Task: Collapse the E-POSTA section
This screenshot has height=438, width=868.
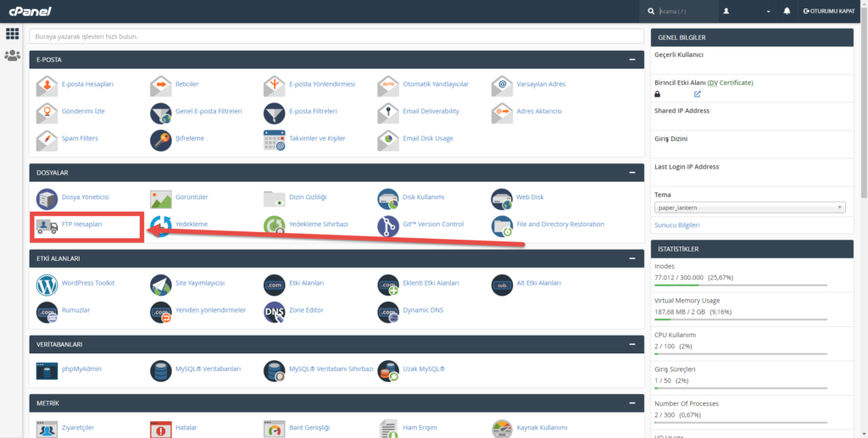Action: [x=632, y=60]
